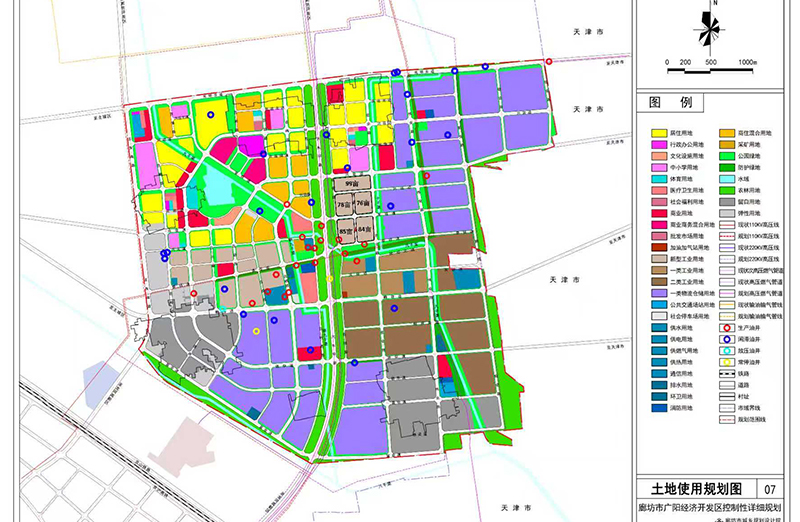Click the cyan 体育用地 legend swatch
Viewport: 800px width, 522px height.
point(659,178)
